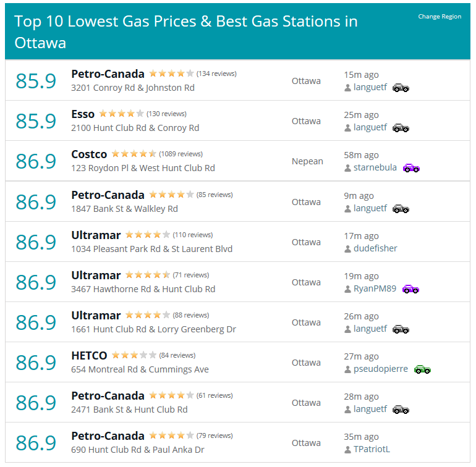Open user profile dudefisher
The width and height of the screenshot is (476, 467).
[375, 248]
